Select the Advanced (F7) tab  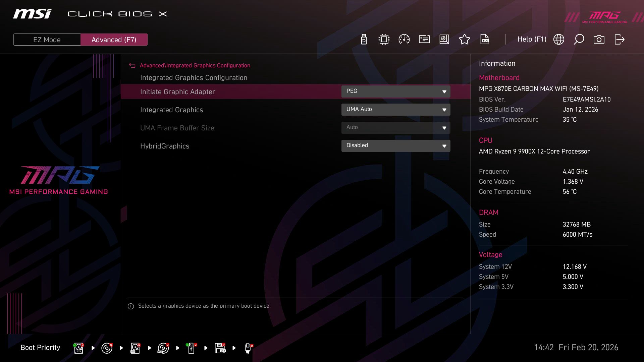click(x=114, y=39)
